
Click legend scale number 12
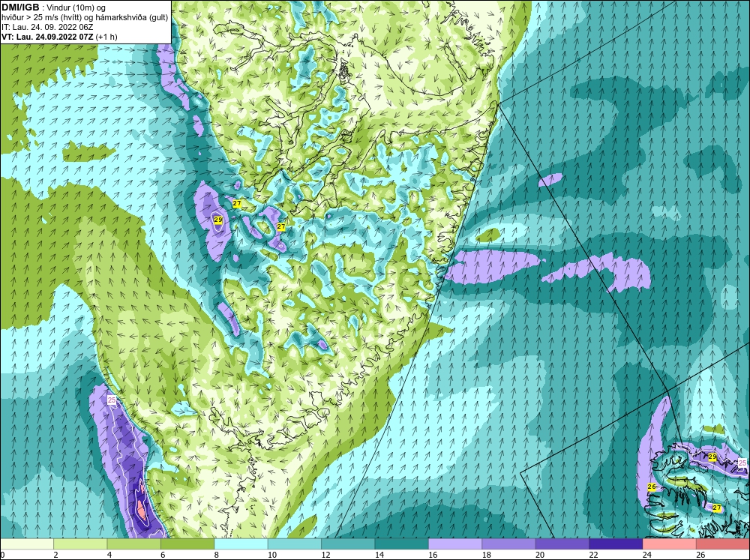325,555
